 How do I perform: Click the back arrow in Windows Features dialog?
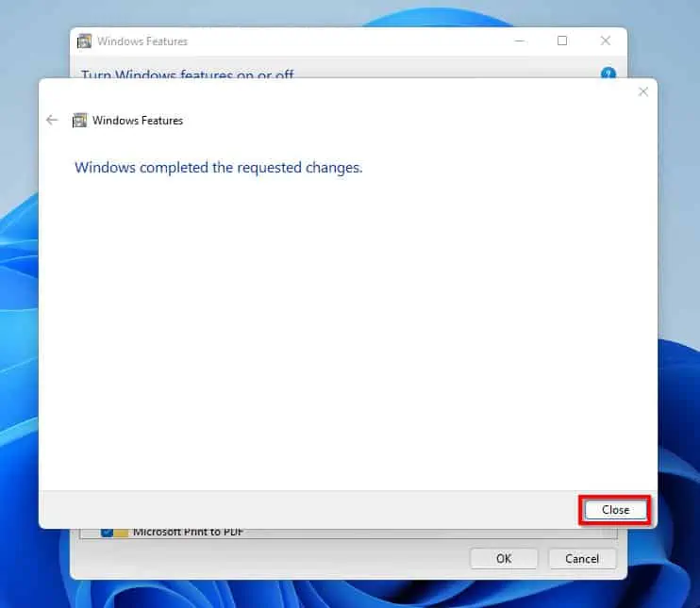(52, 120)
